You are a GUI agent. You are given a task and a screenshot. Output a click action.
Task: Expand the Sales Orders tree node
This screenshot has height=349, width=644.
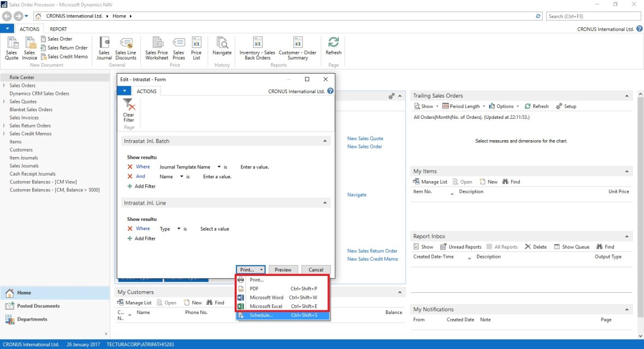pyautogui.click(x=4, y=86)
